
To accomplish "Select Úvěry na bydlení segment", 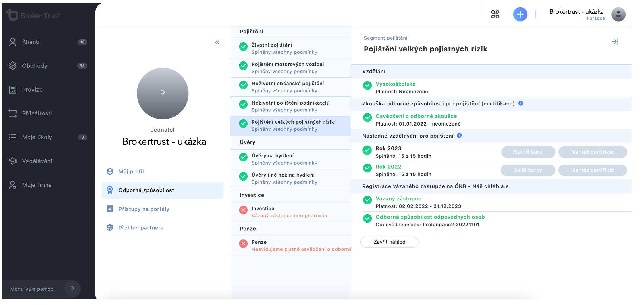I will (290, 159).
